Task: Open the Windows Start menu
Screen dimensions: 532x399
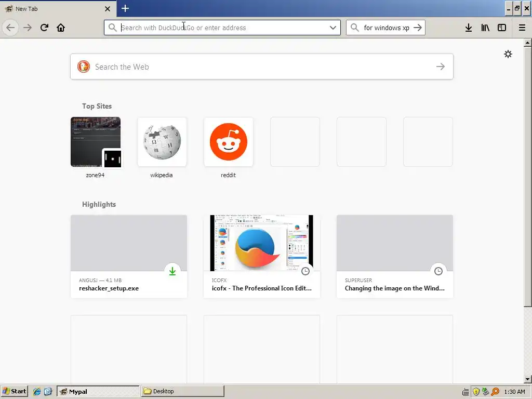Action: (x=14, y=391)
